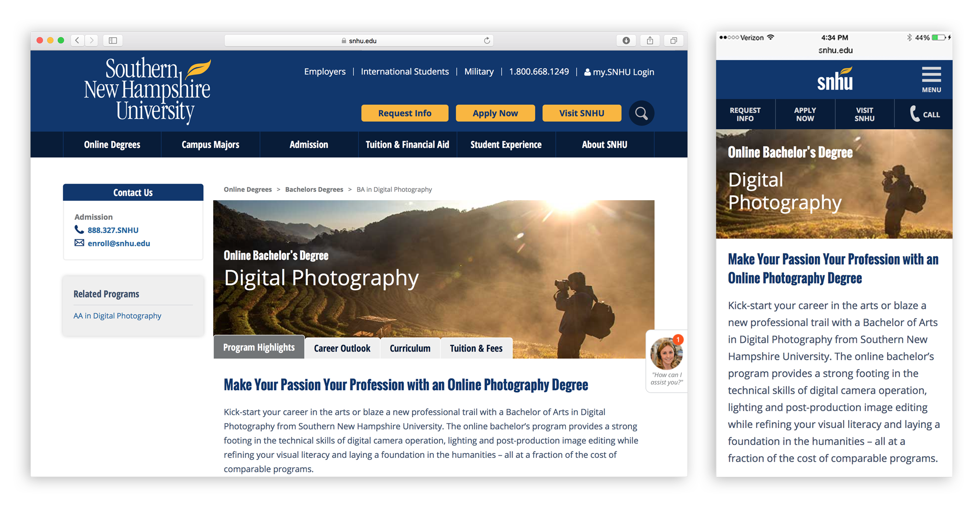Open the live chat assistant avatar
Screen dimensions: 980x520
pos(666,354)
